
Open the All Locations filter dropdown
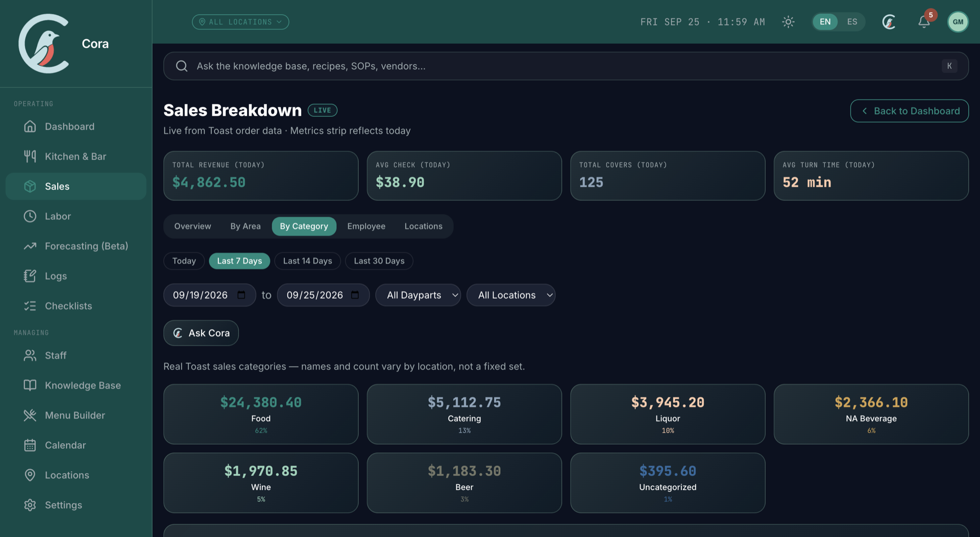tap(510, 295)
